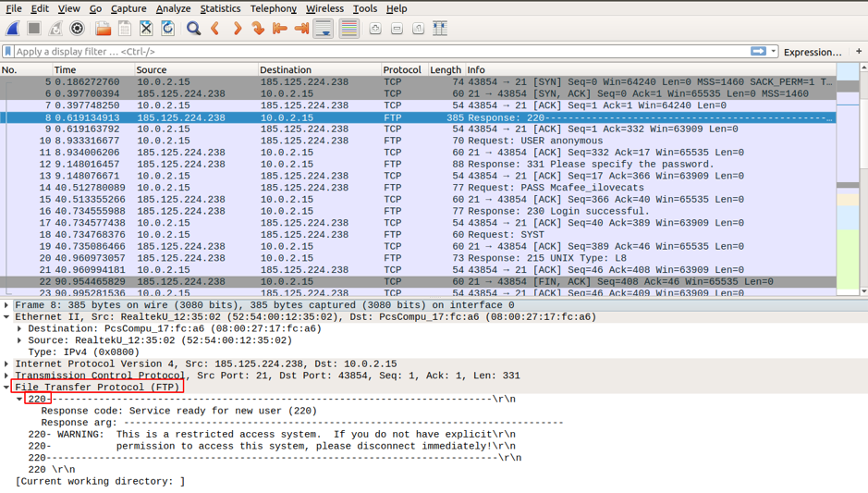Expand the Frame 8 details tree
Image resolution: width=868 pixels, height=493 pixels.
pos(6,305)
